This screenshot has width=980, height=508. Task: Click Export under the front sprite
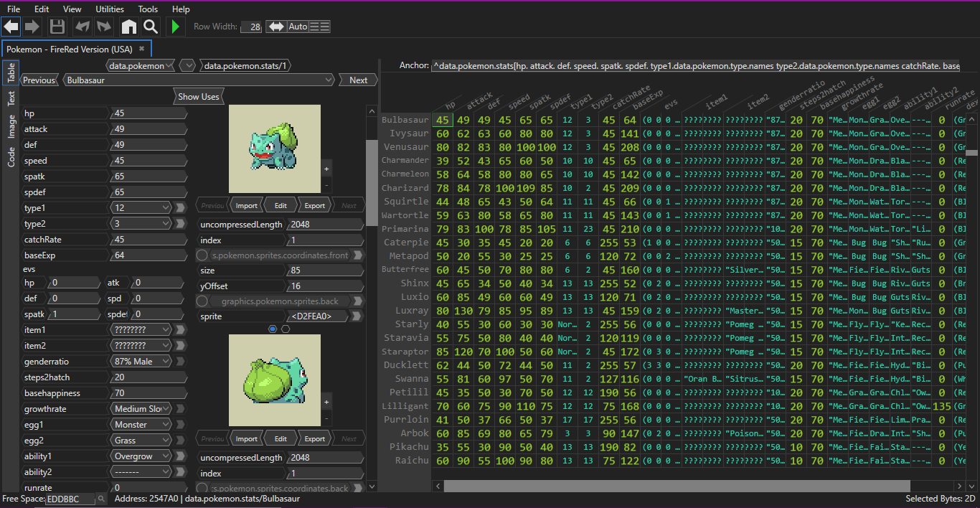(x=314, y=205)
